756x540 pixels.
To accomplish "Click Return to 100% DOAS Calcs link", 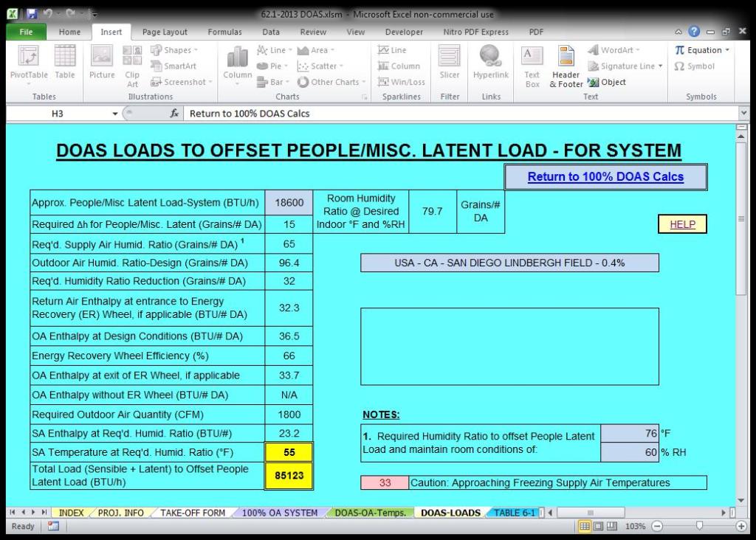I will pyautogui.click(x=605, y=176).
